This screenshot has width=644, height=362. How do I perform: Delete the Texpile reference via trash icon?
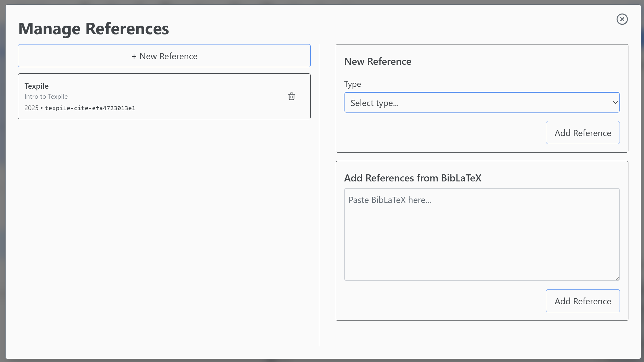(x=291, y=96)
